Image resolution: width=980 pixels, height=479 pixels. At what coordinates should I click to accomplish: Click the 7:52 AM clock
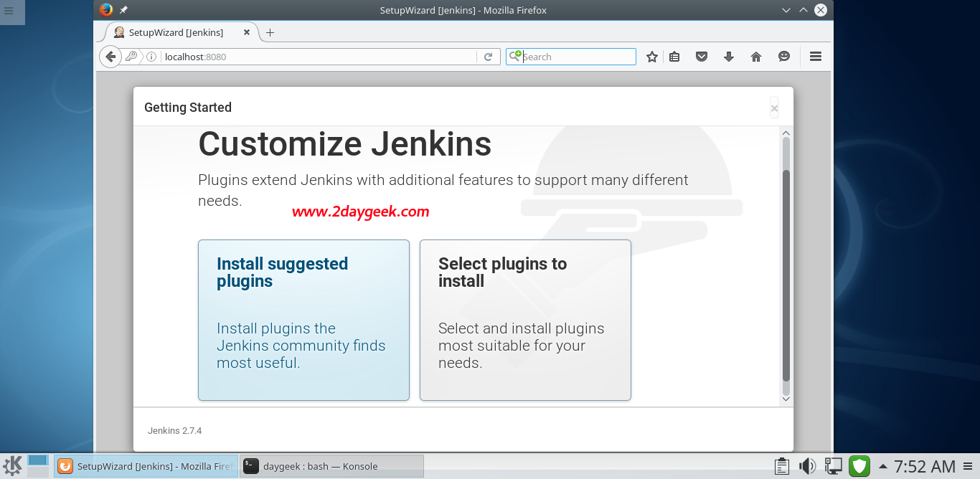[x=924, y=466]
